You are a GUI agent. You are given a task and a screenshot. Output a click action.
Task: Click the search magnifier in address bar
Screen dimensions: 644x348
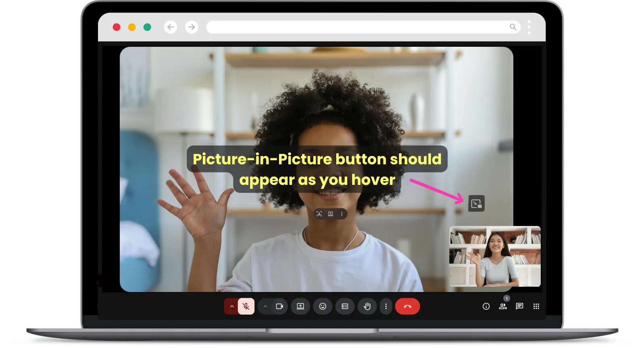(x=513, y=27)
